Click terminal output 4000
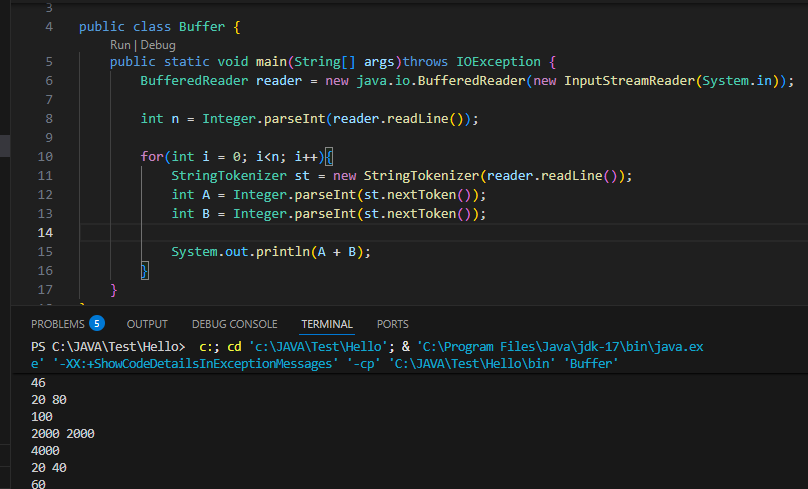The image size is (808, 489). pyautogui.click(x=45, y=451)
